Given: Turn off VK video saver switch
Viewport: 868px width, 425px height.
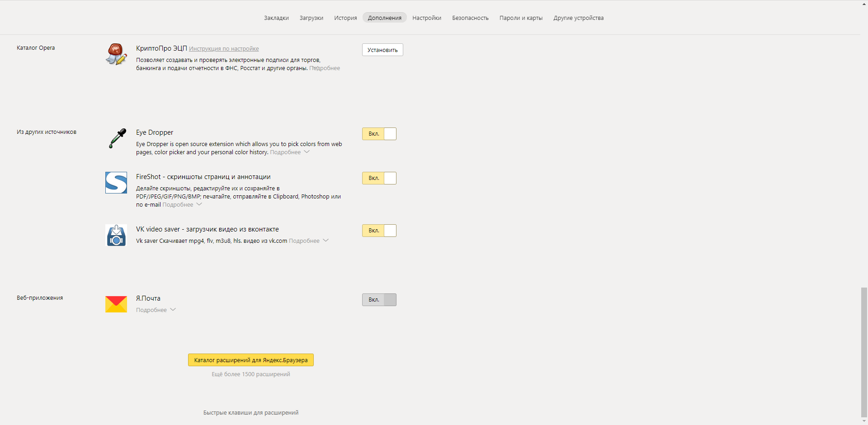Looking at the screenshot, I should click(379, 231).
